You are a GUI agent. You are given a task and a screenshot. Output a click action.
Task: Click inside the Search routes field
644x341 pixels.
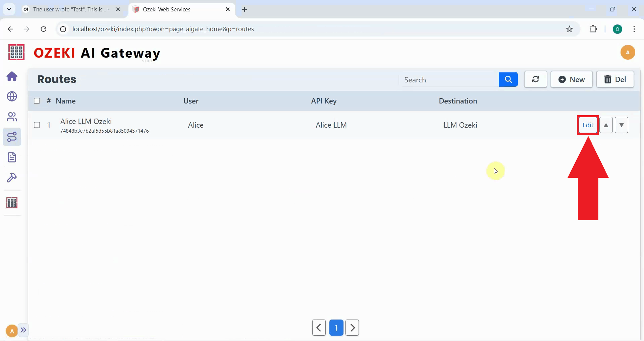coord(449,79)
